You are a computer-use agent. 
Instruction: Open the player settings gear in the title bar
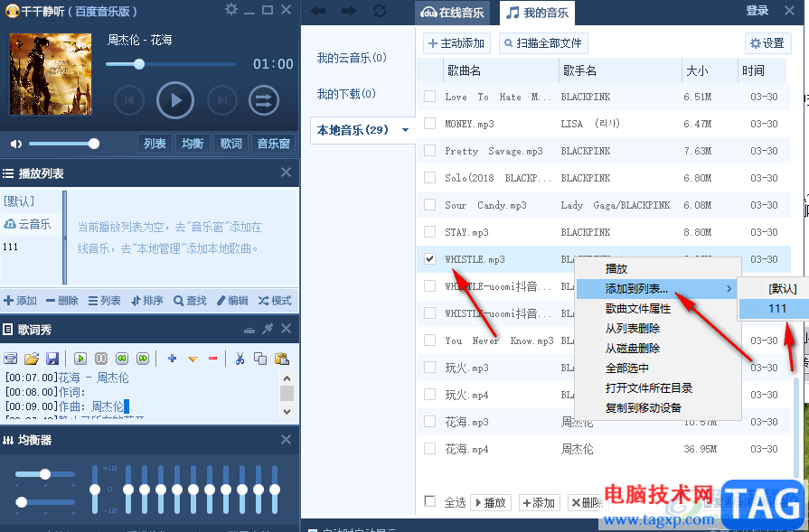[x=231, y=9]
